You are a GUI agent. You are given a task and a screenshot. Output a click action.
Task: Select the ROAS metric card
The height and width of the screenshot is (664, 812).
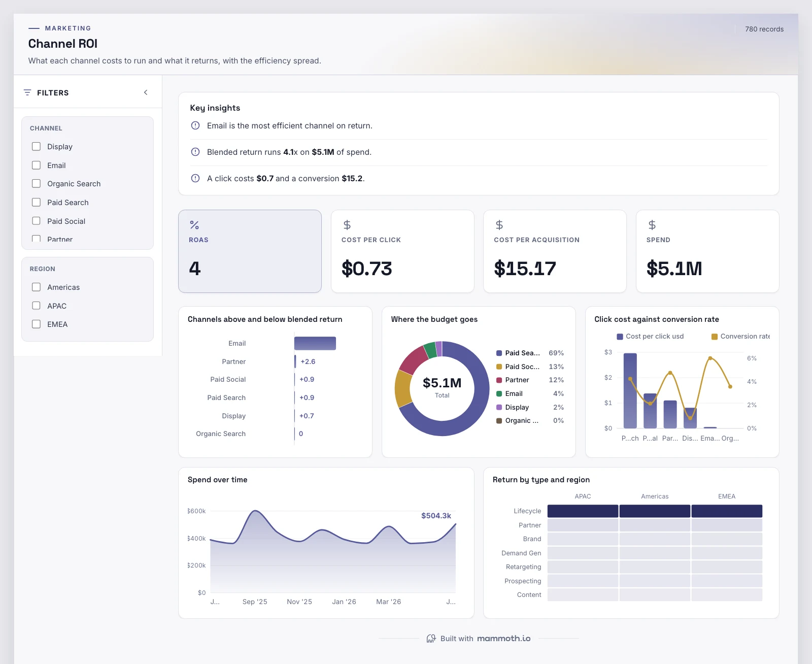click(250, 251)
